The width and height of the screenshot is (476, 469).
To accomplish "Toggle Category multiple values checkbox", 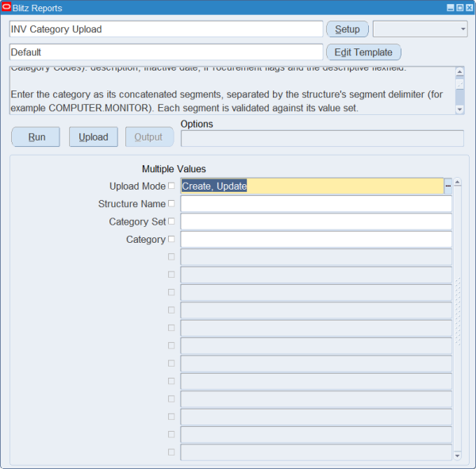I will [171, 239].
